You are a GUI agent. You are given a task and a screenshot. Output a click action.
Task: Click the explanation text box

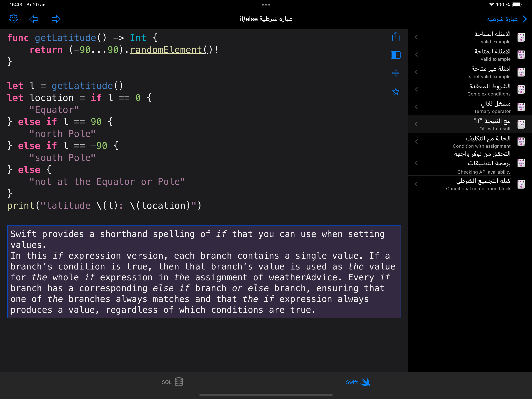204,272
